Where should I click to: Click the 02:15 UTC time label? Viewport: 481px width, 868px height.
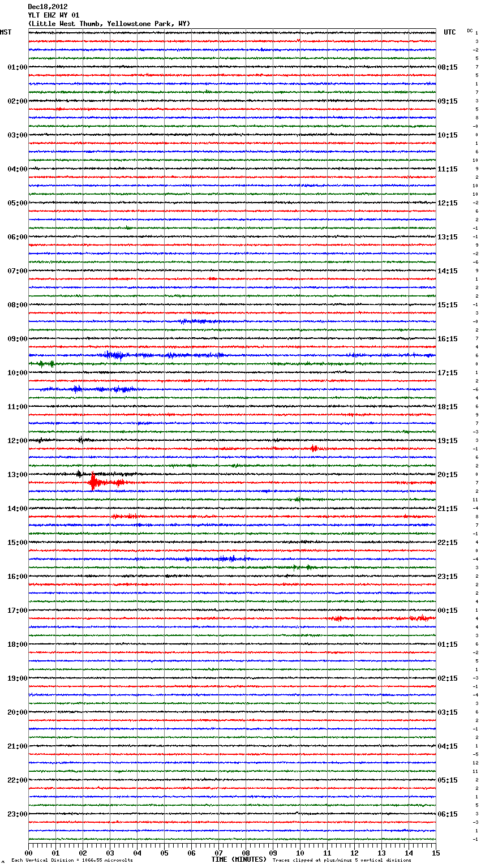(448, 678)
